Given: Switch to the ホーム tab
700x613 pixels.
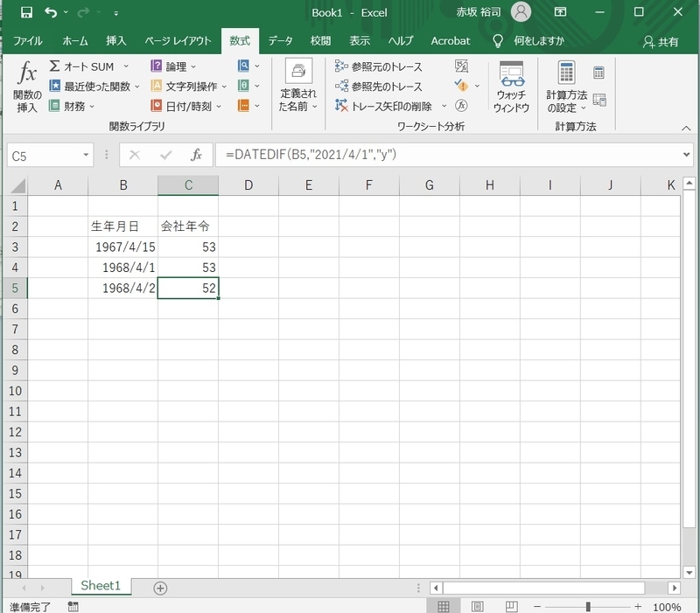Looking at the screenshot, I should (75, 41).
